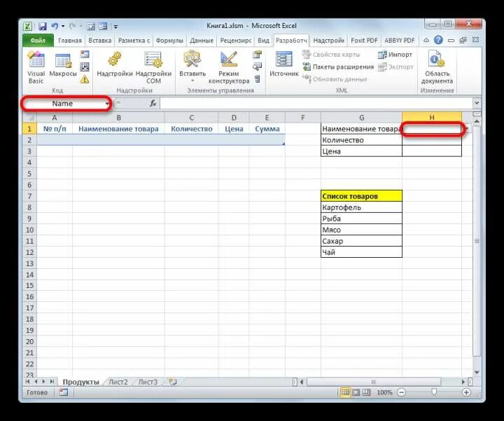504x421 pixels.
Task: Open the Name Box dropdown arrow
Action: tap(107, 104)
